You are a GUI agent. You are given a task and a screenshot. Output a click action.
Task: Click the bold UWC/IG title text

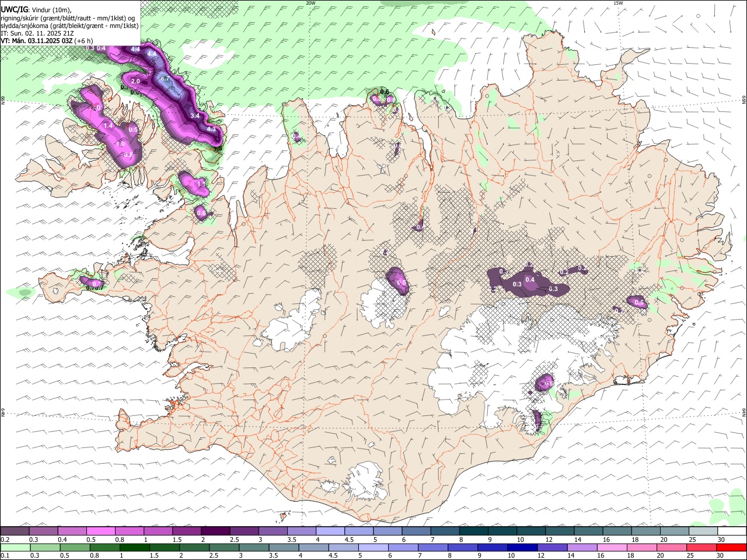pyautogui.click(x=14, y=9)
